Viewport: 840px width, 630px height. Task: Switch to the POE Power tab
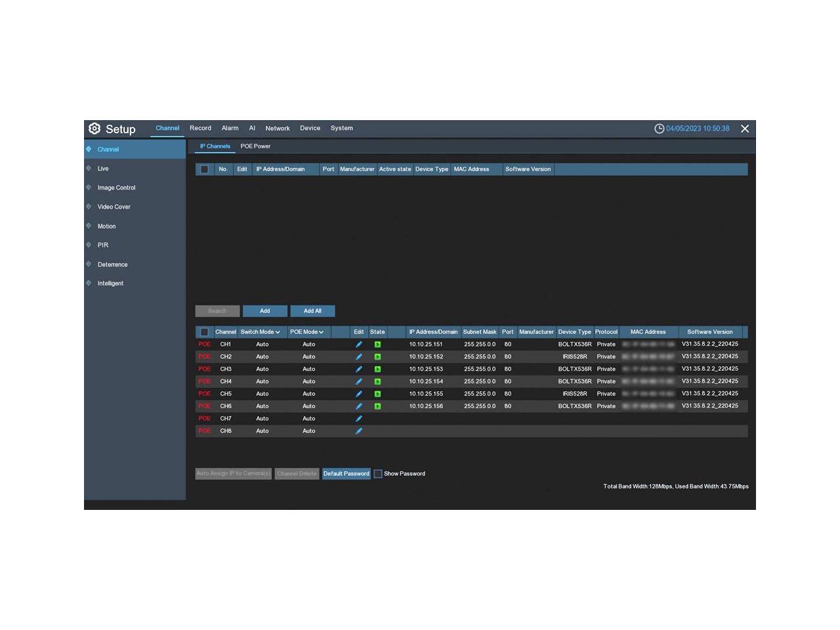click(x=255, y=146)
